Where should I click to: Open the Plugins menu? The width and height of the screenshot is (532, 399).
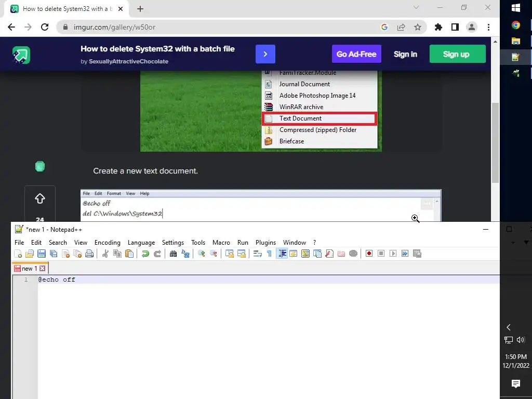pos(265,242)
